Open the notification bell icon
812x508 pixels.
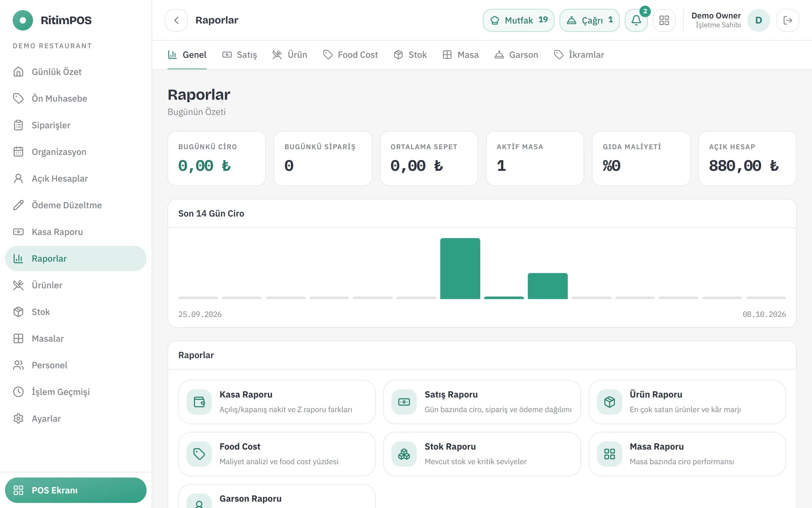click(x=636, y=20)
